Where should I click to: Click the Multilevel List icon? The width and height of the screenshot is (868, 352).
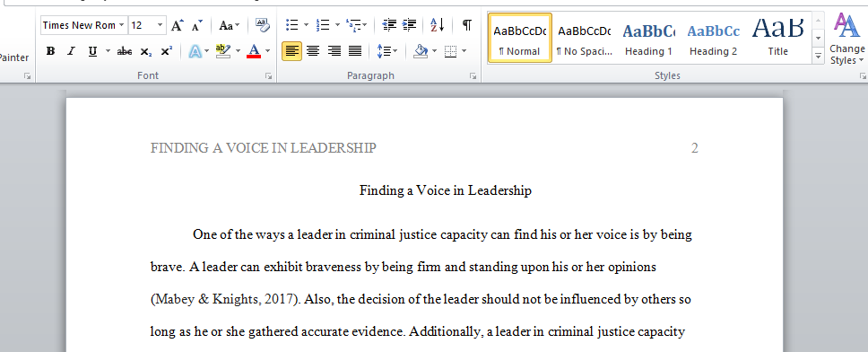coord(353,25)
